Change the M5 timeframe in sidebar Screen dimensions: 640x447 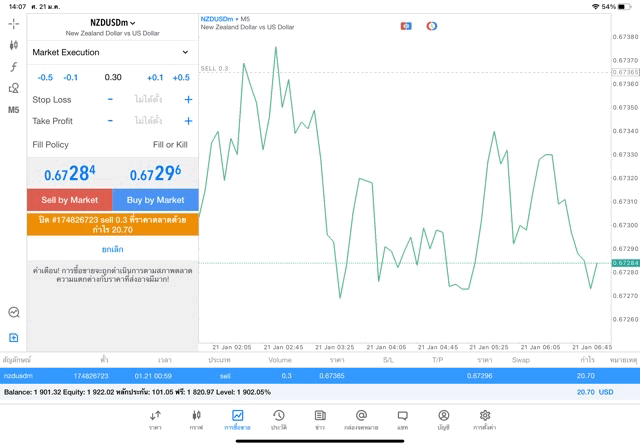13,110
